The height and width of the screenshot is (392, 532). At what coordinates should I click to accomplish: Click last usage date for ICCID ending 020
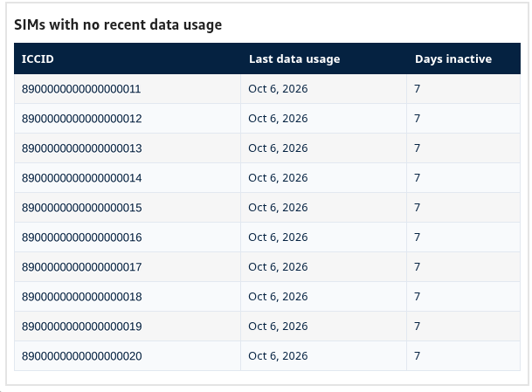click(278, 356)
